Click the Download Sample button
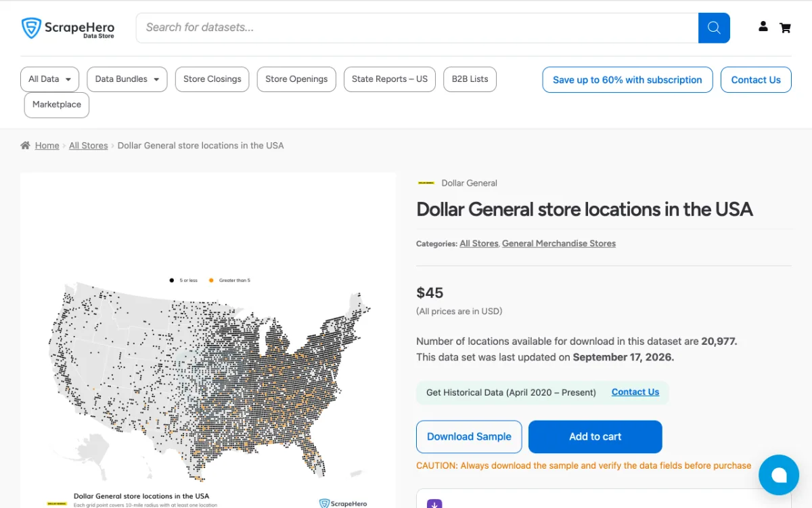The height and width of the screenshot is (508, 812). coord(469,437)
